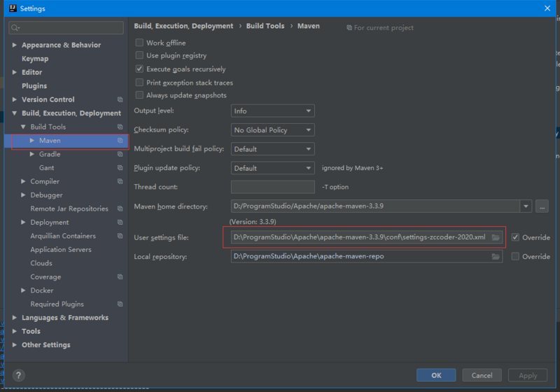
Task: Open Multiproject build fail policy dropdown
Action: (x=273, y=149)
